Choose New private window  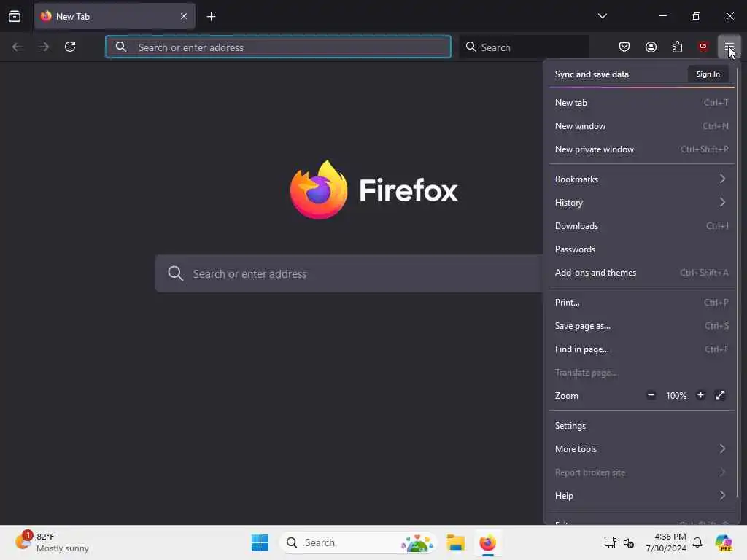tap(642, 149)
